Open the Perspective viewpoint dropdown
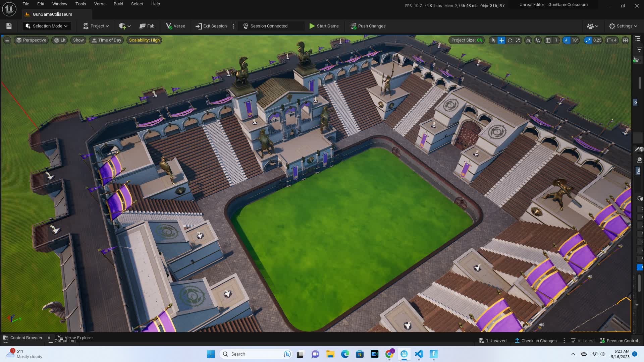Viewport: 644px width, 362px height. [x=31, y=40]
